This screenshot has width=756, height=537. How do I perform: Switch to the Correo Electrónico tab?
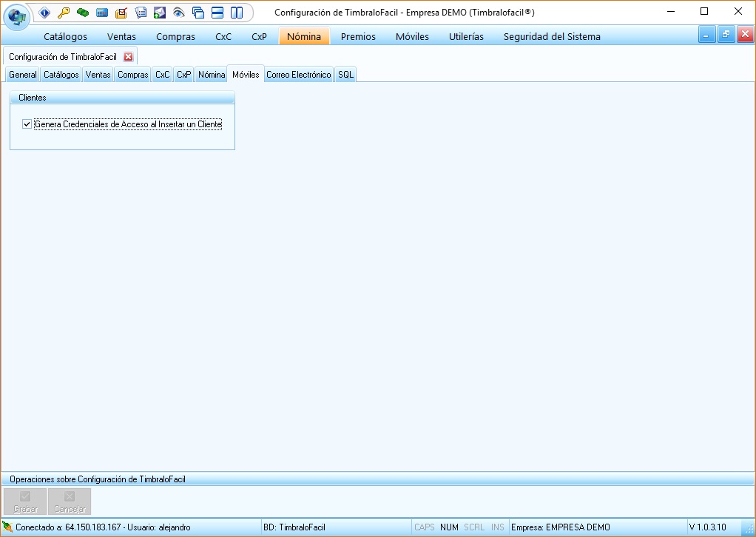(298, 75)
